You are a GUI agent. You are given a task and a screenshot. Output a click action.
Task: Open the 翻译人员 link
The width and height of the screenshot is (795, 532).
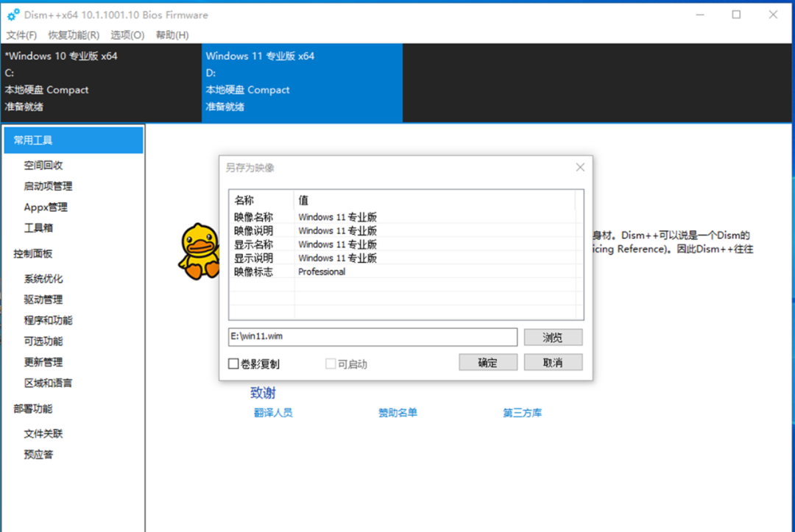click(x=273, y=413)
